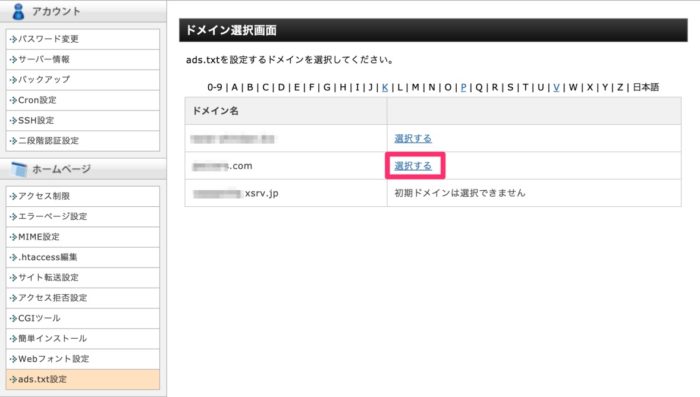Viewport: 700px width, 397px height.
Task: Click 選択する link in .com row
Action: pyautogui.click(x=413, y=166)
